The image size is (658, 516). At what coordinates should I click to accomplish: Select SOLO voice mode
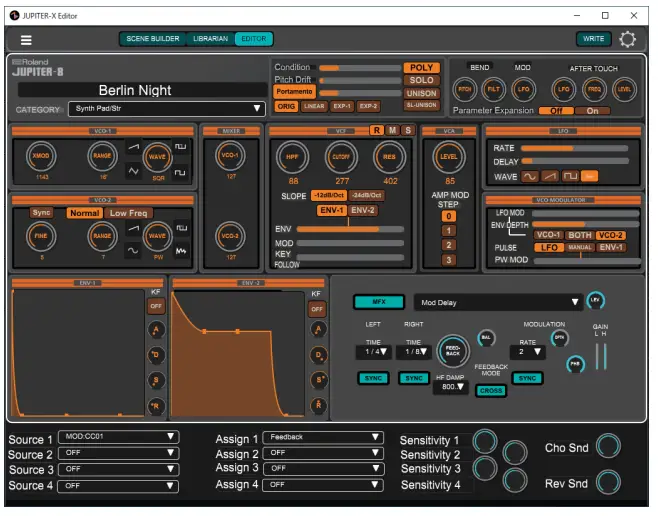421,81
